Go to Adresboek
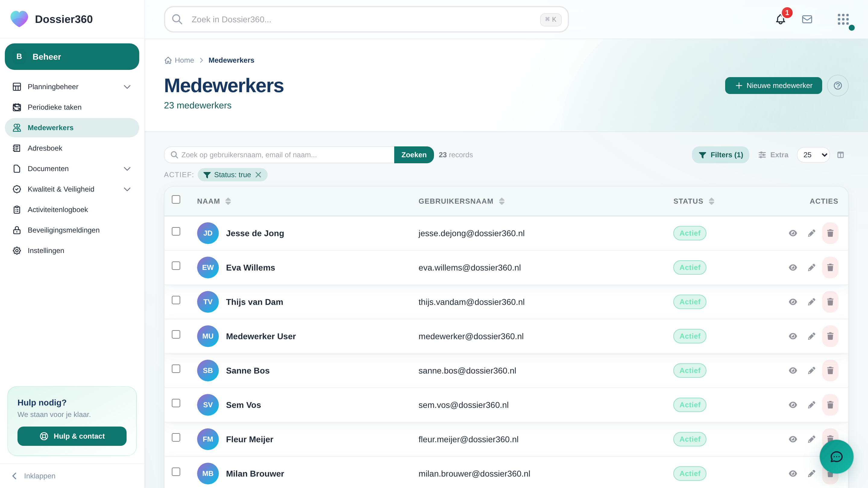Viewport: 868px width, 488px height. click(x=72, y=148)
